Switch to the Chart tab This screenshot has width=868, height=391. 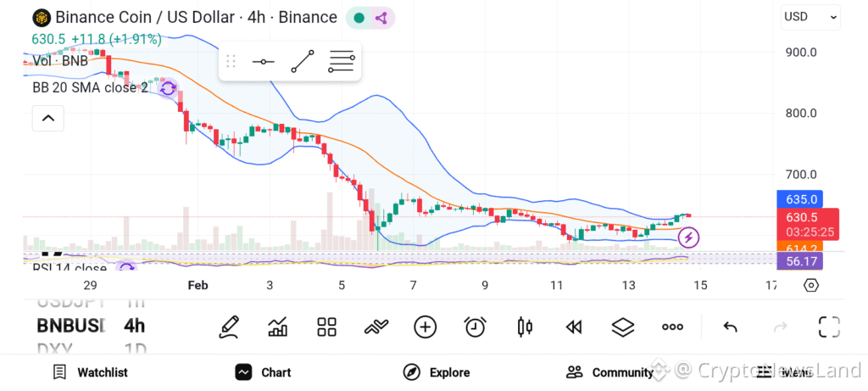pyautogui.click(x=263, y=372)
